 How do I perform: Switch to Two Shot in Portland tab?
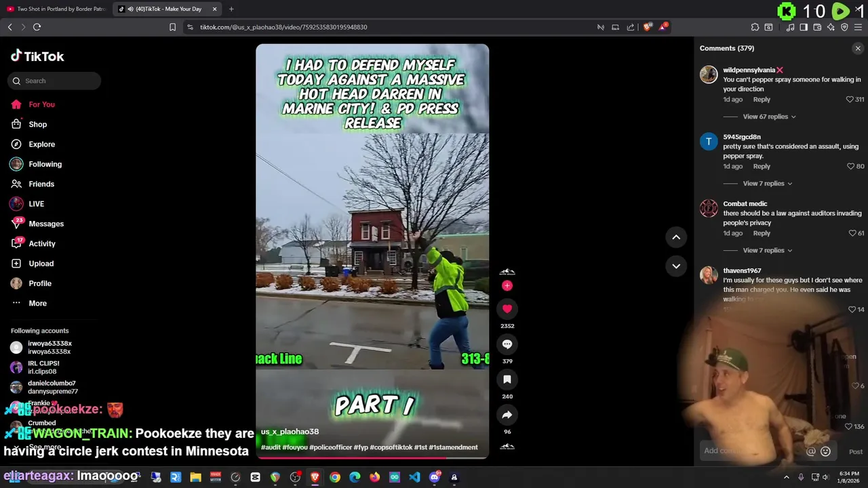[x=56, y=9]
